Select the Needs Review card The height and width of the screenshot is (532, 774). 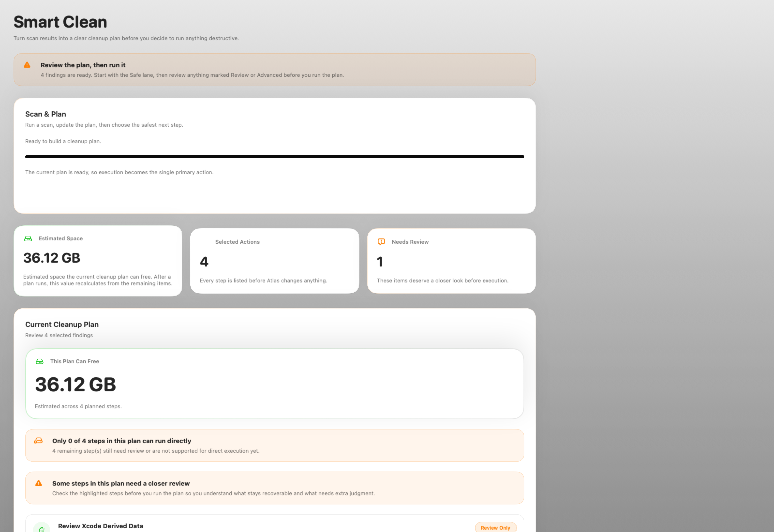tap(451, 261)
